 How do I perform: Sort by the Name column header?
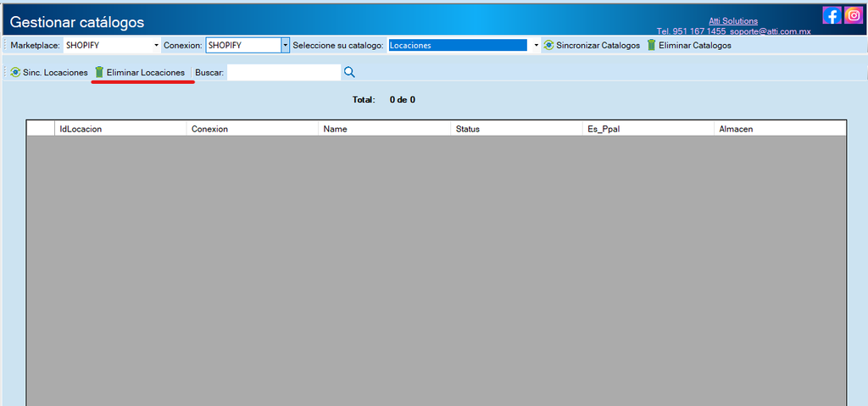[385, 129]
